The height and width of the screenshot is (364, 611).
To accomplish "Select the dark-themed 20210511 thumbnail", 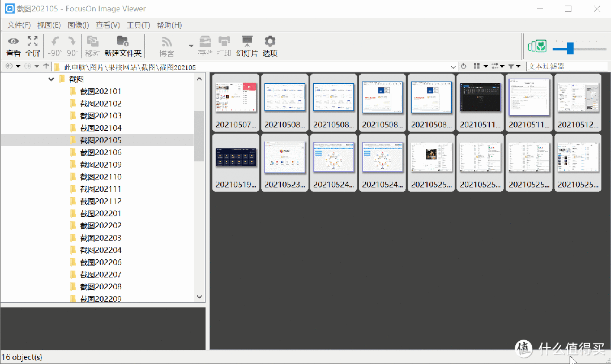I will 480,102.
